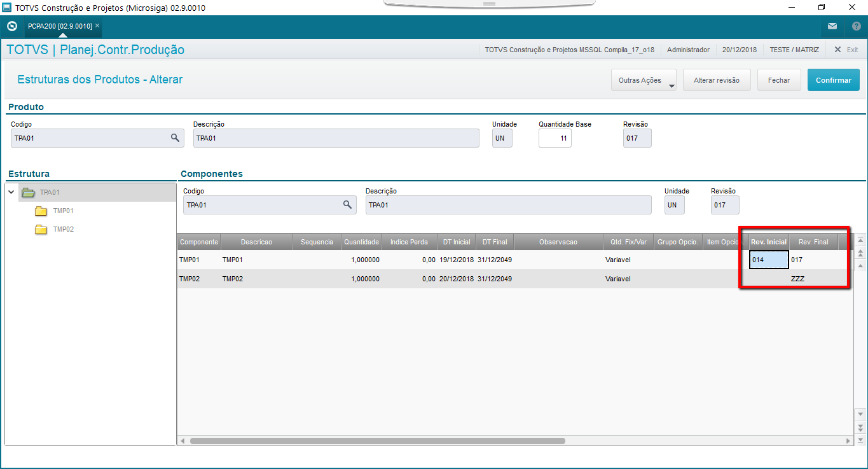Viewport: 868px width, 469px height.
Task: Click Exit in the header bar
Action: (x=846, y=50)
